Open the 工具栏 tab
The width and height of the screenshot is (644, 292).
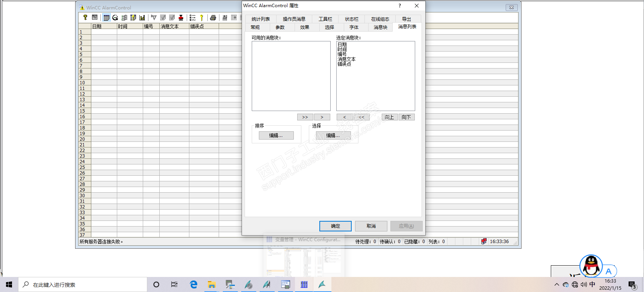point(325,19)
